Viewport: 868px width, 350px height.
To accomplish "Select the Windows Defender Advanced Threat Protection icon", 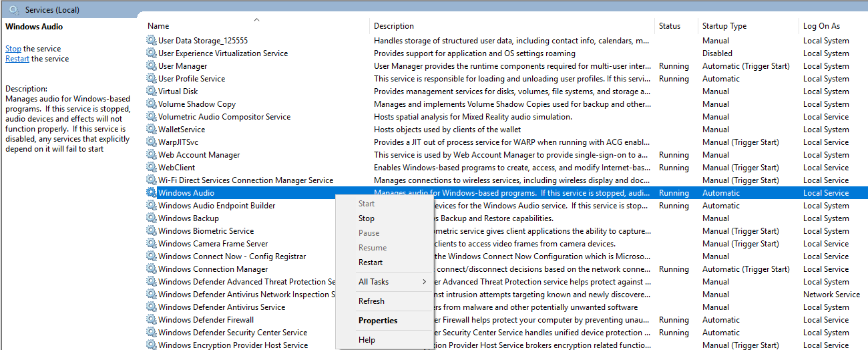I will pyautogui.click(x=152, y=282).
